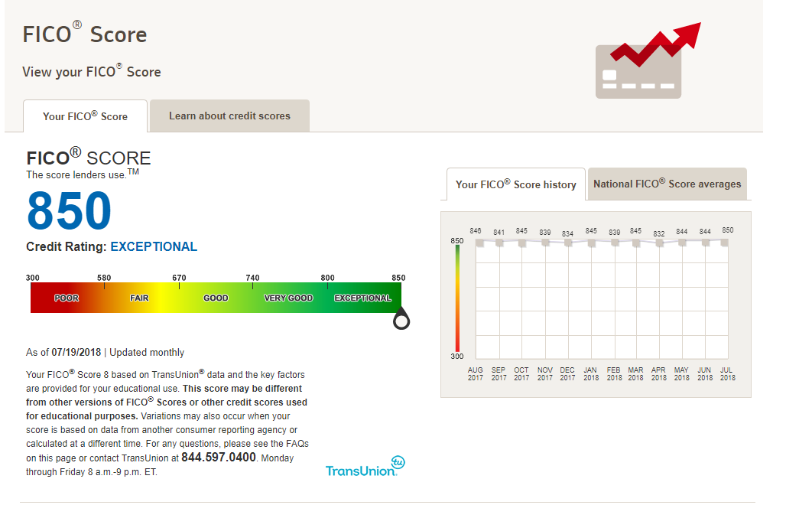
Task: Click the JAN 2018 data point of 845
Action: pos(591,243)
